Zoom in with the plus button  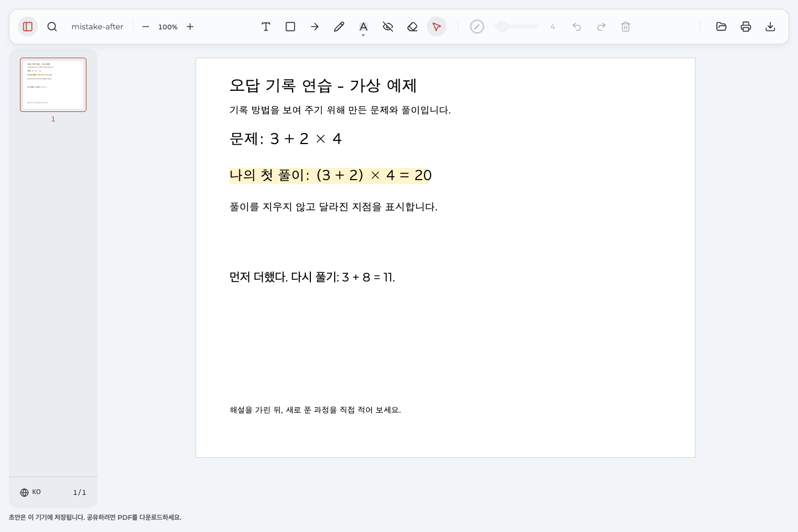tap(190, 27)
